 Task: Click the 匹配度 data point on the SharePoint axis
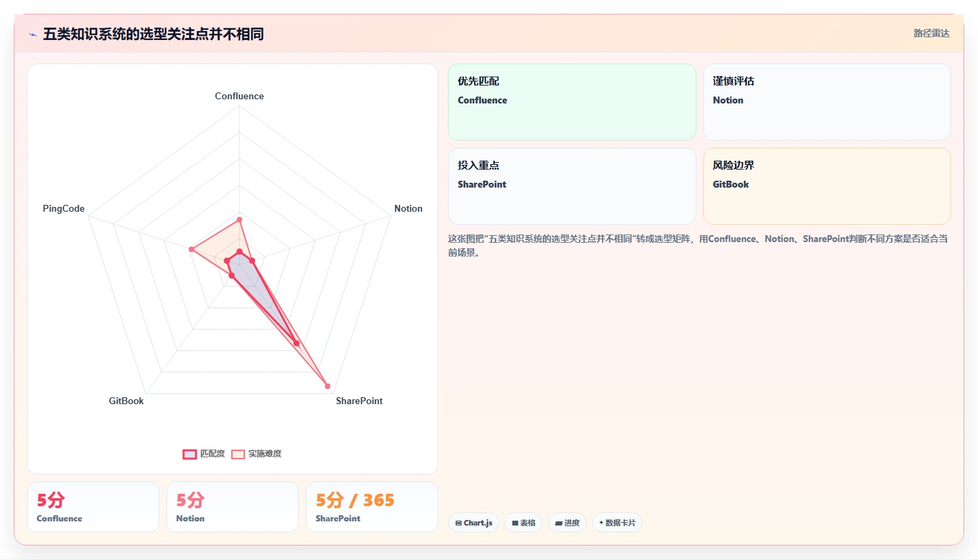coord(297,343)
